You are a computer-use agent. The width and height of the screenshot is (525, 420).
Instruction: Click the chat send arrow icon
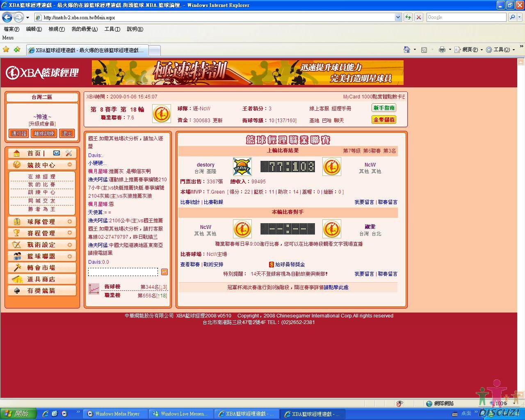click(x=164, y=272)
